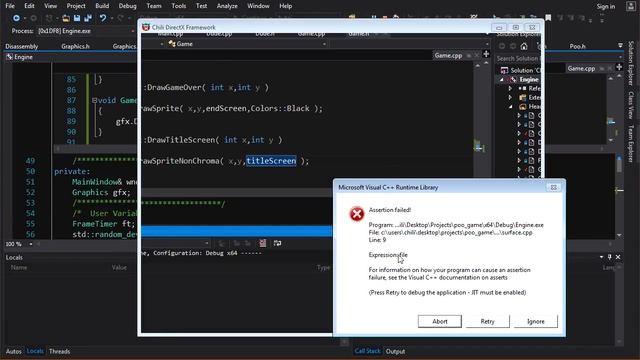Viewport: 640px width, 360px height.
Task: Switch to the Disassembly tab
Action: pos(22,47)
